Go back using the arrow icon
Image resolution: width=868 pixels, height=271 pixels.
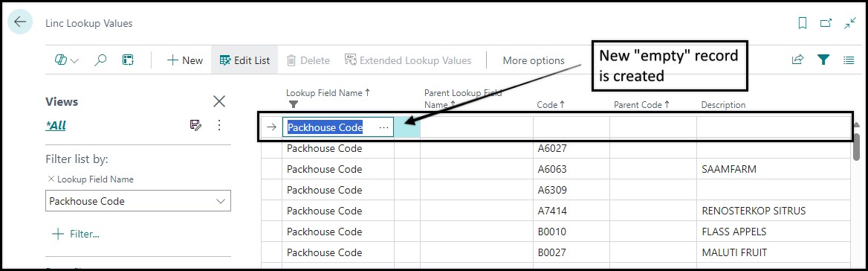tap(20, 22)
